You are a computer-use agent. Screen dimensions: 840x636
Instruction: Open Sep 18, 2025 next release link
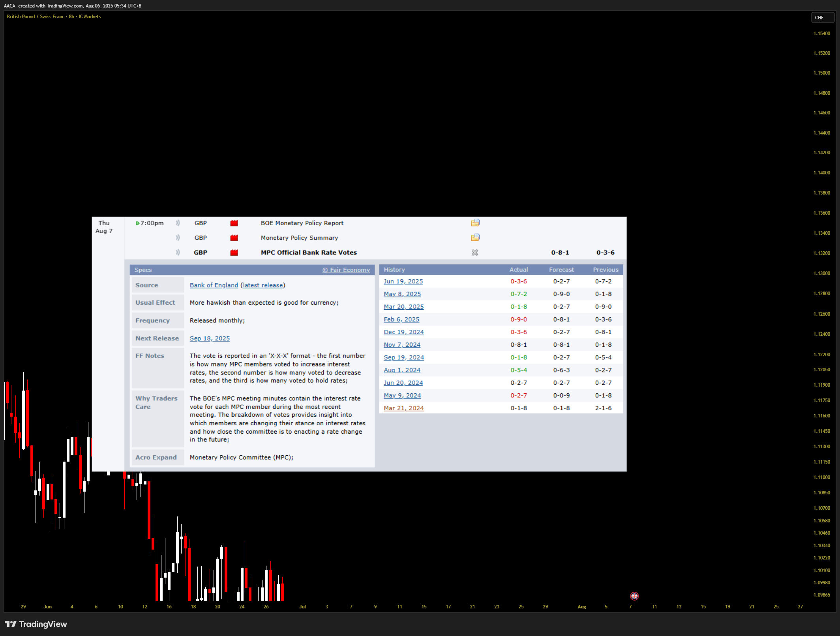pyautogui.click(x=210, y=339)
